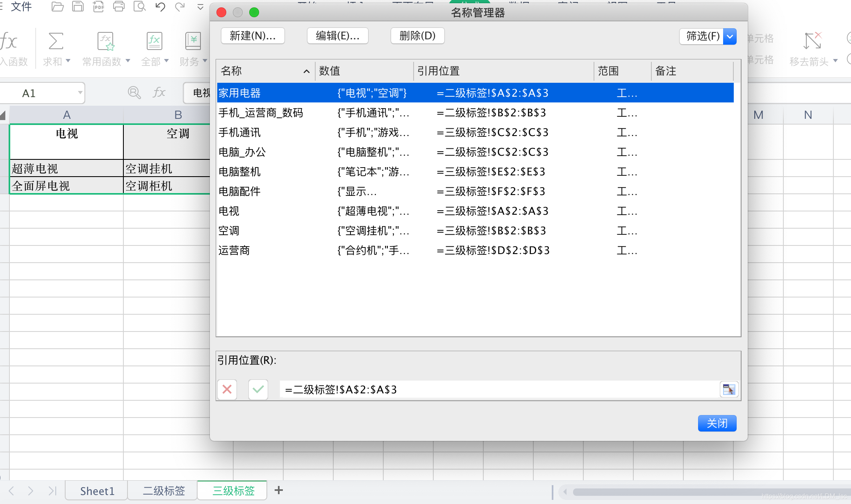Select the 电脑整机 name row
Viewport: 851px width, 504px height.
coord(476,172)
